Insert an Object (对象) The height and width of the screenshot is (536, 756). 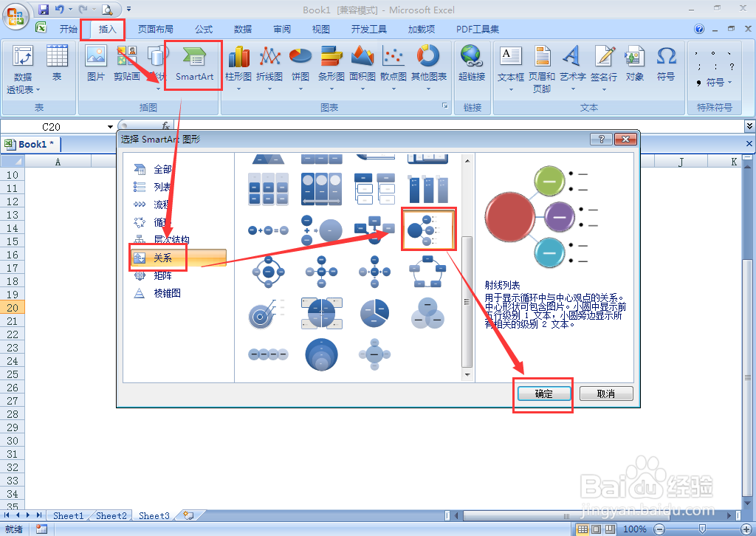(634, 63)
